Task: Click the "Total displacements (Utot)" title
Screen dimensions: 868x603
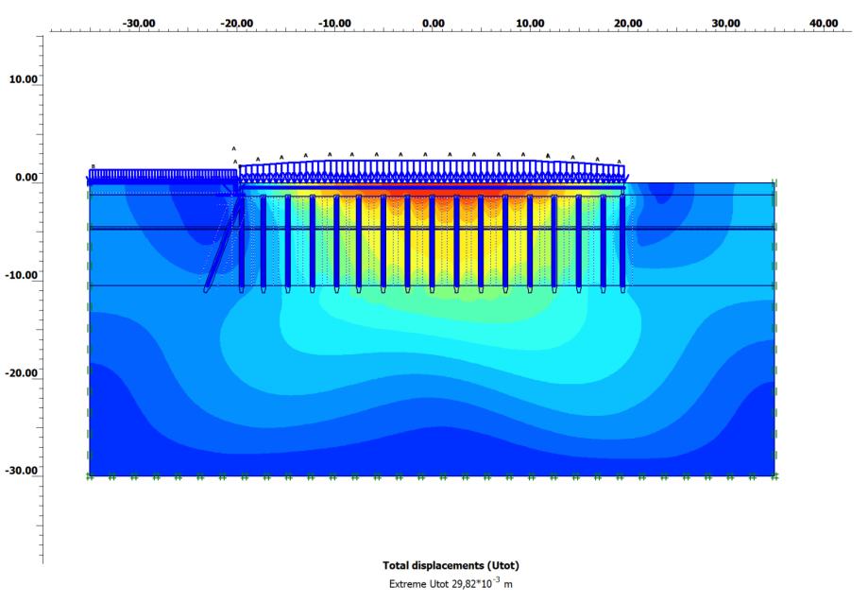Action: 451,565
